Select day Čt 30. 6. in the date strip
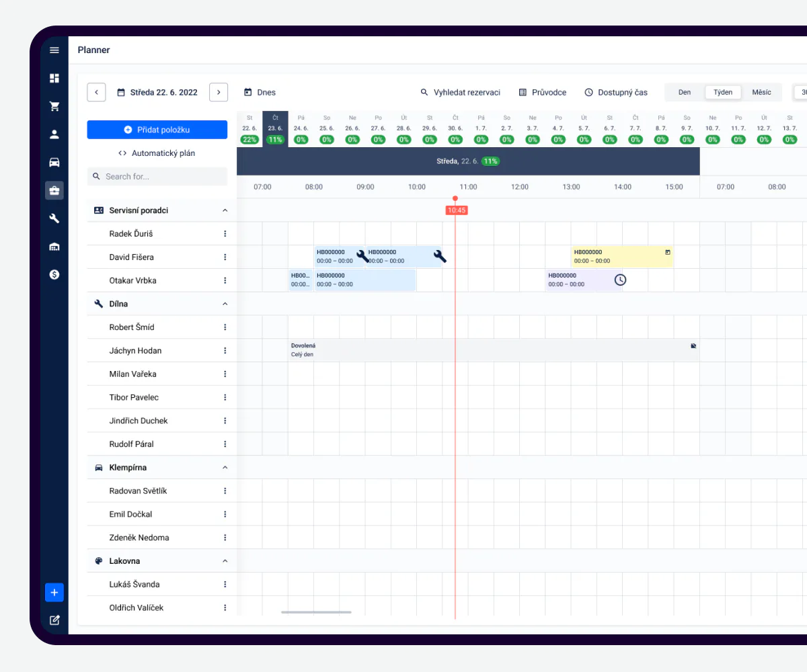 455,128
